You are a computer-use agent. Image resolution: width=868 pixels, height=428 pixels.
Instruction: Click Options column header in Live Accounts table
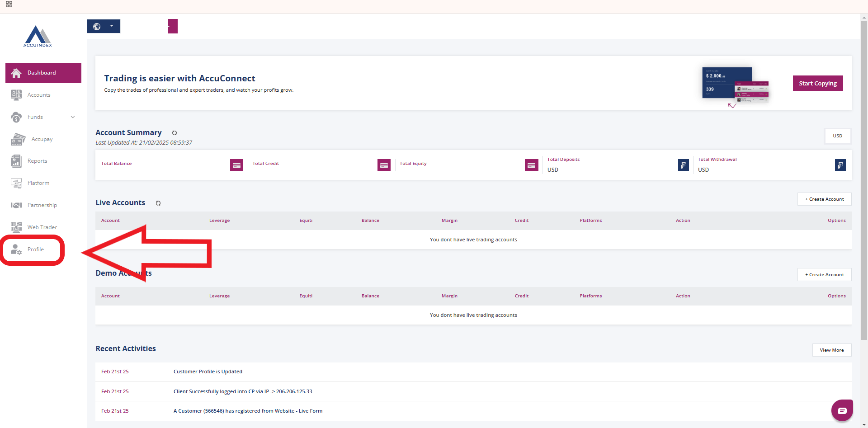pos(837,221)
